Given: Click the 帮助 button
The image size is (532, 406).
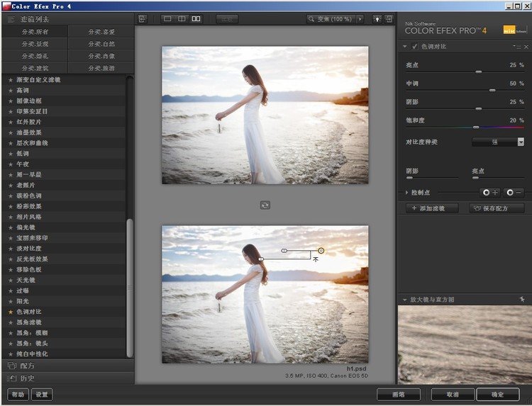Looking at the screenshot, I should click(x=18, y=395).
